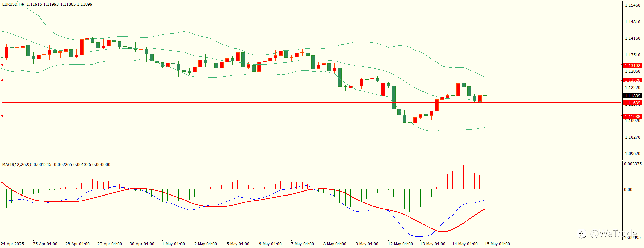Click the 1 May 04:00 date label
This screenshot has width=644, height=248.
[x=173, y=244]
